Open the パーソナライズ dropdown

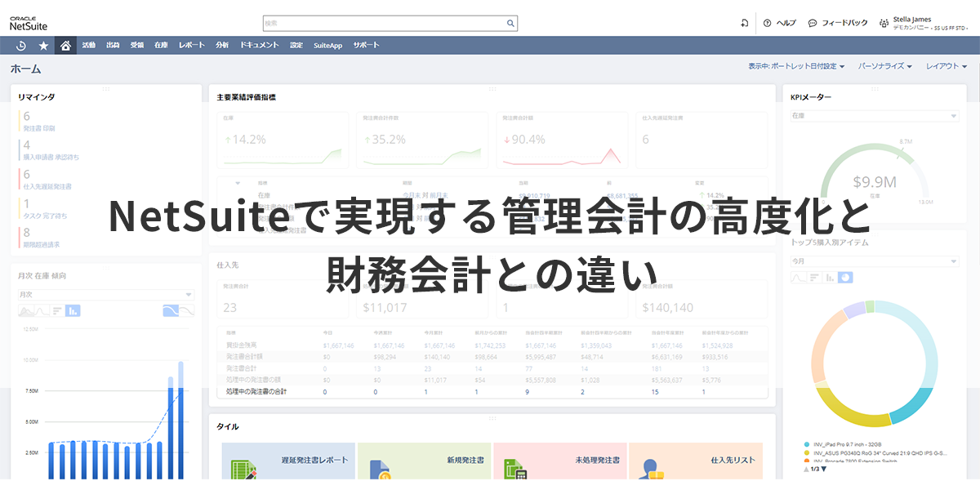coord(885,66)
